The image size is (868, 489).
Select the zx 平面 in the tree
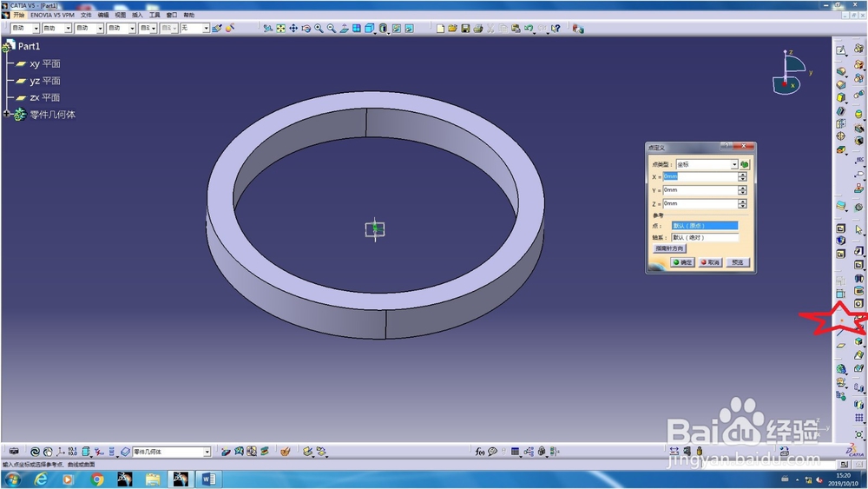coord(45,97)
